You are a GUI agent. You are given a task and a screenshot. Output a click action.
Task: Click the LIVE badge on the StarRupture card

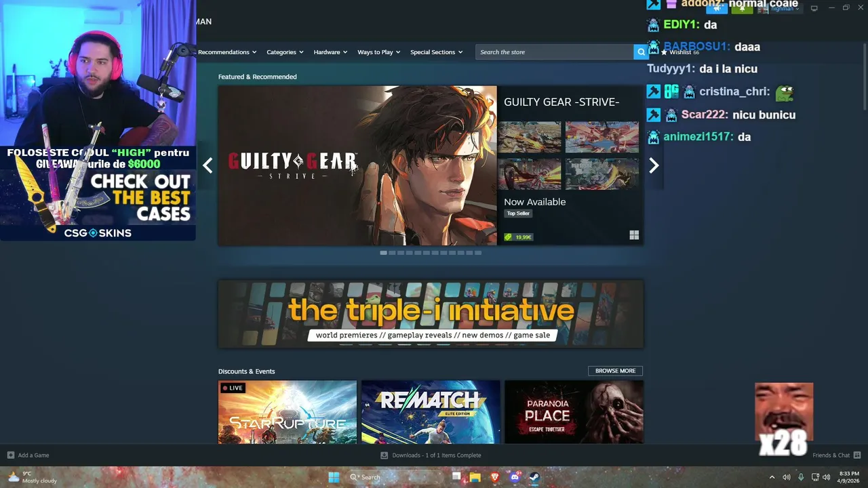click(x=232, y=388)
